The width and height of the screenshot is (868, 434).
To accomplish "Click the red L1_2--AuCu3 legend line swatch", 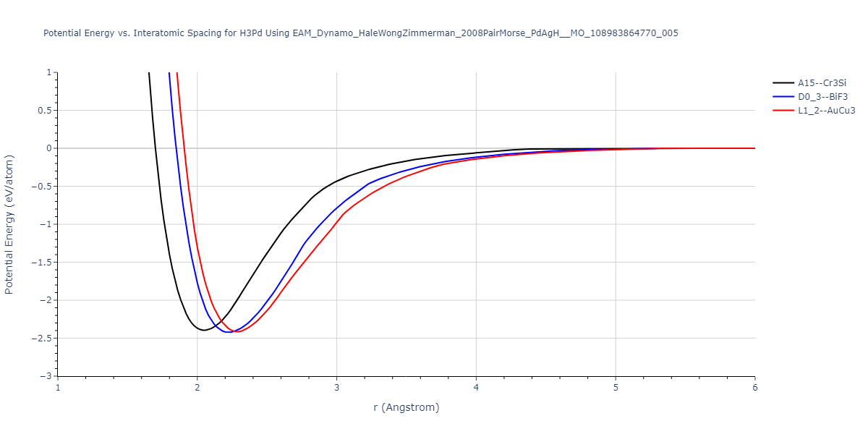I will click(x=783, y=111).
